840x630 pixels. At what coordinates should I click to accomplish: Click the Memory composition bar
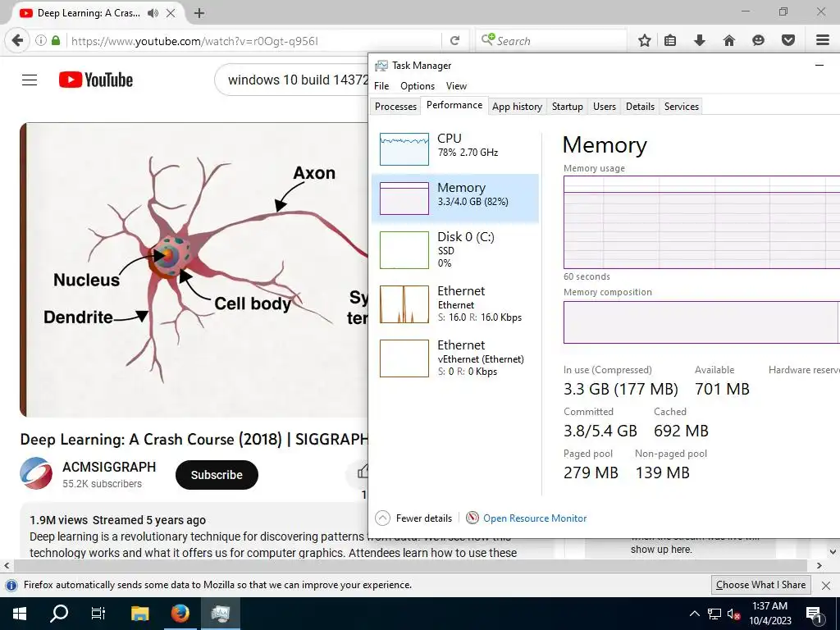[x=702, y=322]
